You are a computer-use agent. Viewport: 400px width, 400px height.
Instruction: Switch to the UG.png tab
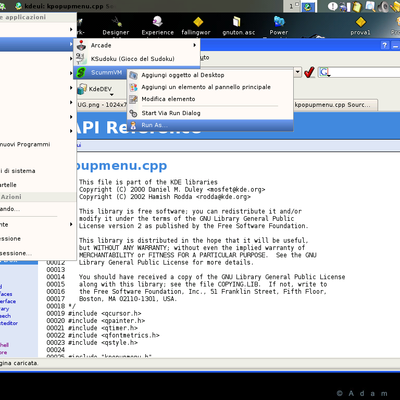[x=102, y=105]
